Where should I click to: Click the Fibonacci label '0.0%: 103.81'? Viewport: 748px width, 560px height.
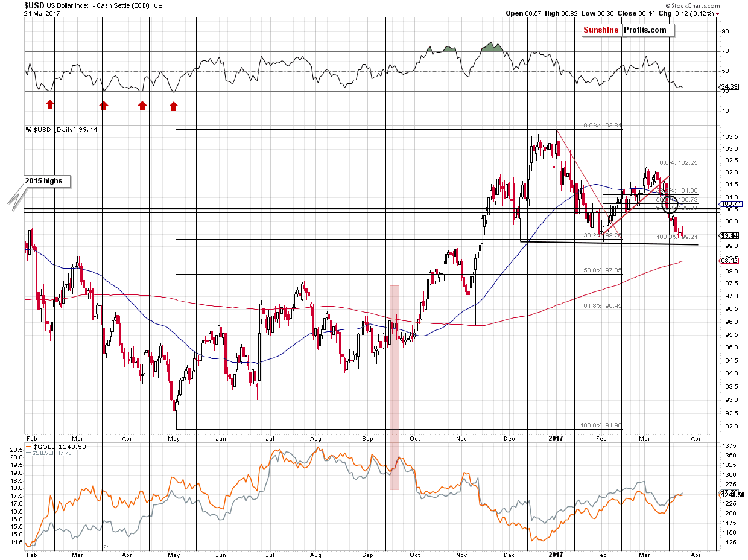click(602, 126)
